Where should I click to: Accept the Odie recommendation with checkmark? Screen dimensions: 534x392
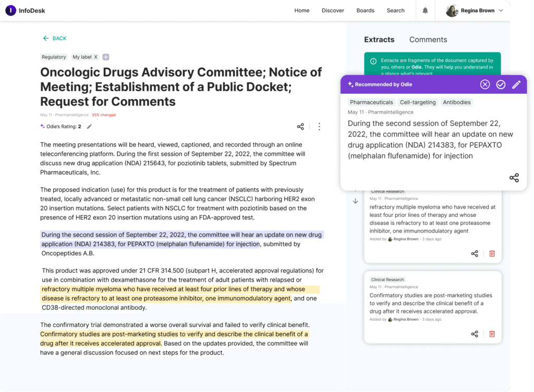pyautogui.click(x=501, y=84)
